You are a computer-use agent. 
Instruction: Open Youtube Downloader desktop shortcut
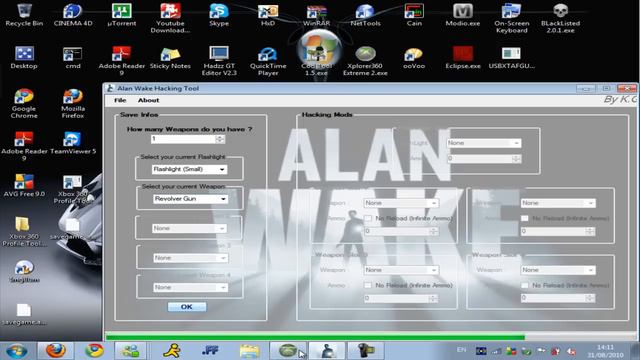[170, 17]
